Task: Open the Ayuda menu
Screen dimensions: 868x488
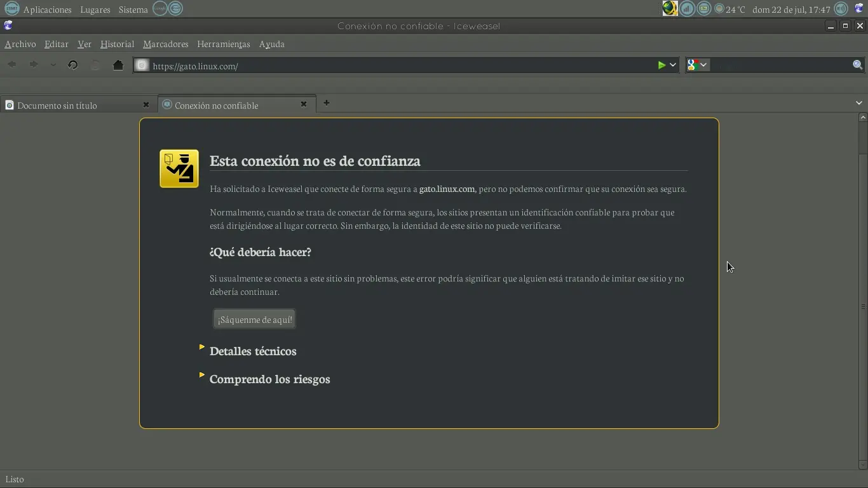Action: click(x=272, y=44)
